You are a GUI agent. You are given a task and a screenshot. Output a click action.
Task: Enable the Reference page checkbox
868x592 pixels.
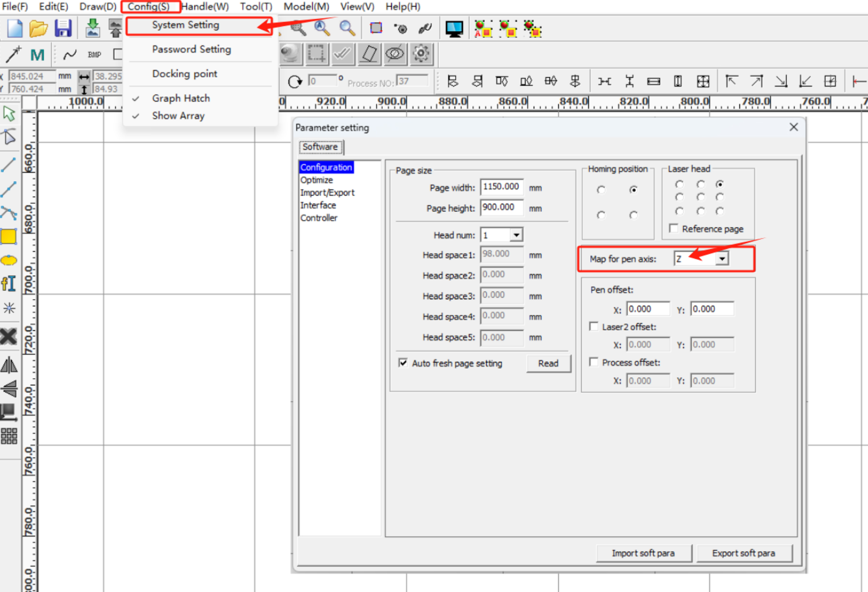point(674,229)
